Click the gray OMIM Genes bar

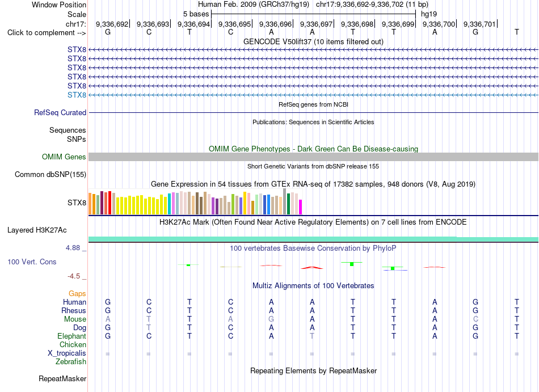tap(313, 157)
